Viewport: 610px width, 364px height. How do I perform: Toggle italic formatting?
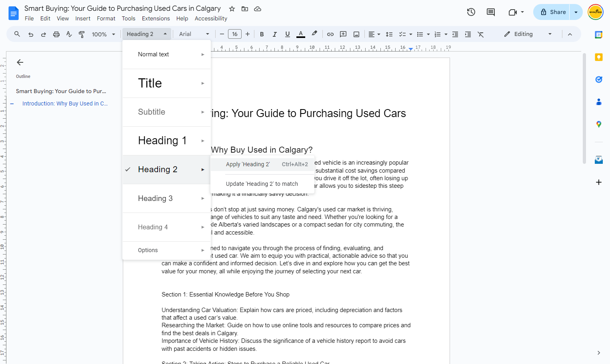pos(275,34)
